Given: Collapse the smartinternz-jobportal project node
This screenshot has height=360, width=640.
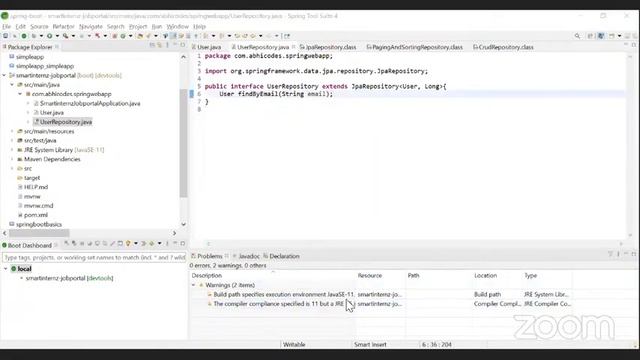Looking at the screenshot, I should pyautogui.click(x=4, y=76).
